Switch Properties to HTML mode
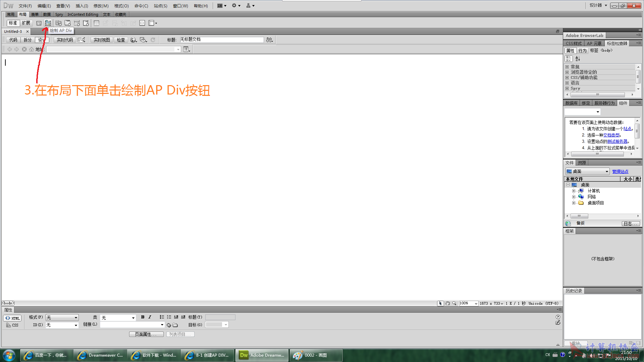This screenshot has width=644, height=362. (x=12, y=318)
